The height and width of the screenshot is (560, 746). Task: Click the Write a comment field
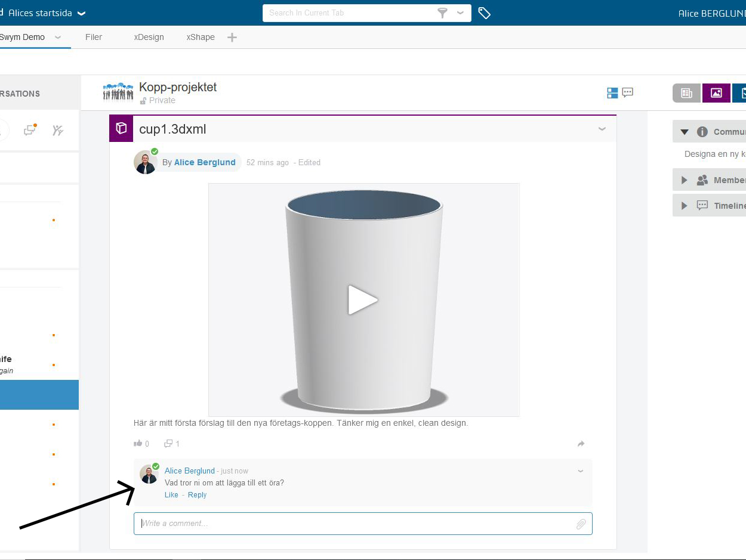(x=355, y=524)
